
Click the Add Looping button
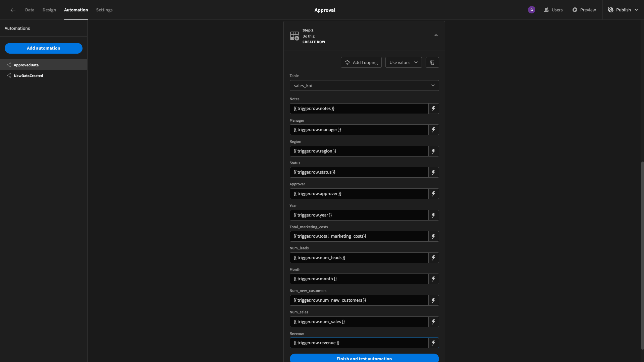click(x=361, y=62)
